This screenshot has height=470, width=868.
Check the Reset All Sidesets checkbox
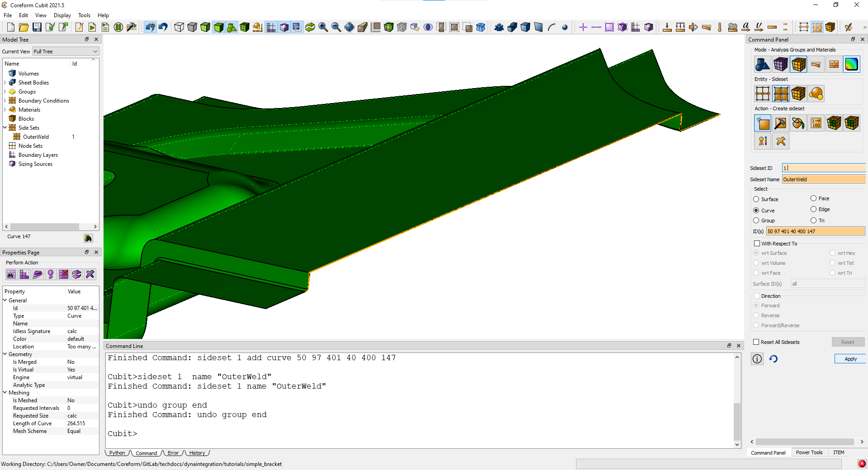[756, 342]
